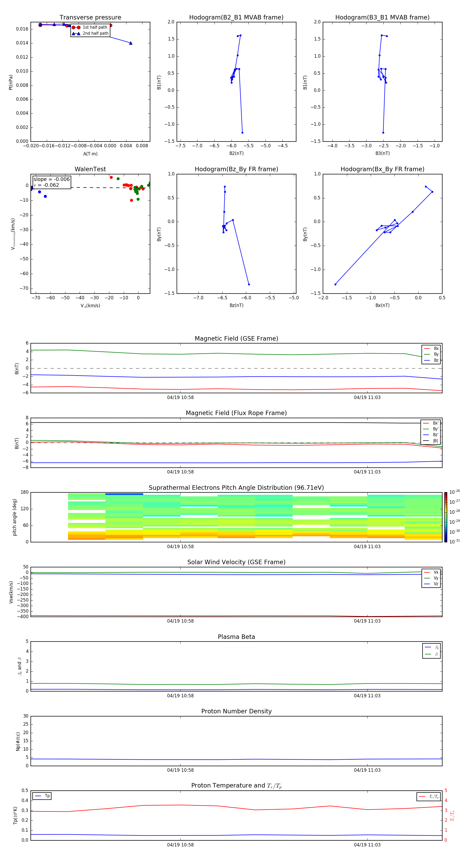
Task: Click the 'Bx' legend entry in GSE magnetic field
Action: (431, 349)
